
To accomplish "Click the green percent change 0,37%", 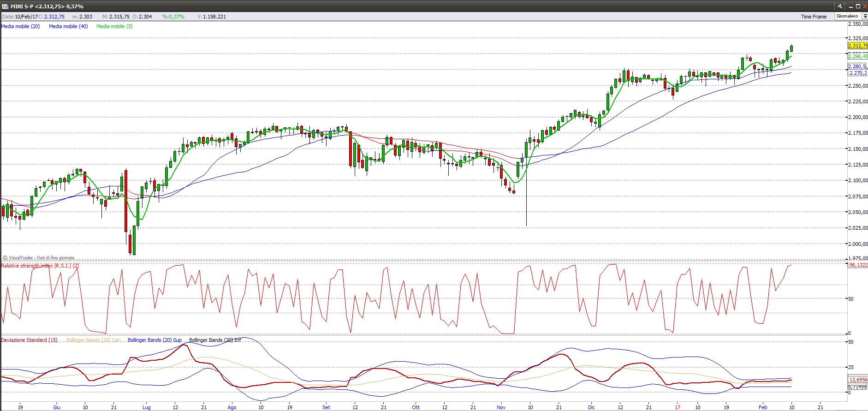I will pyautogui.click(x=177, y=17).
